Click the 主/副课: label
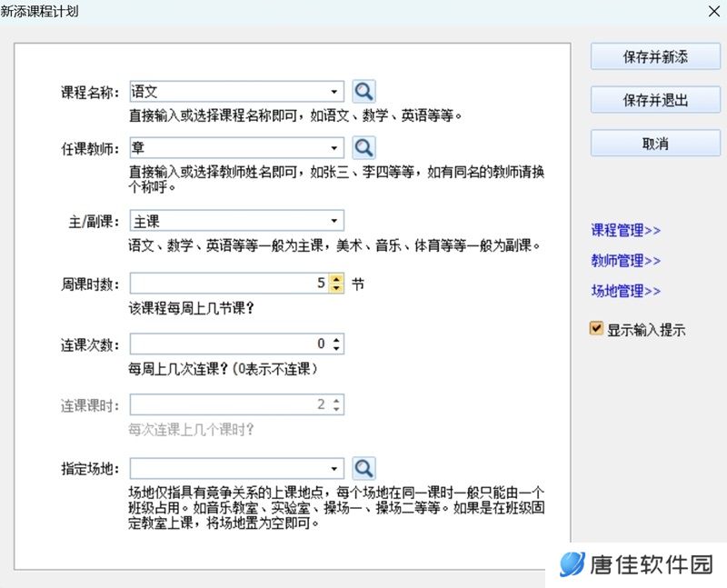The height and width of the screenshot is (588, 727). [95, 222]
